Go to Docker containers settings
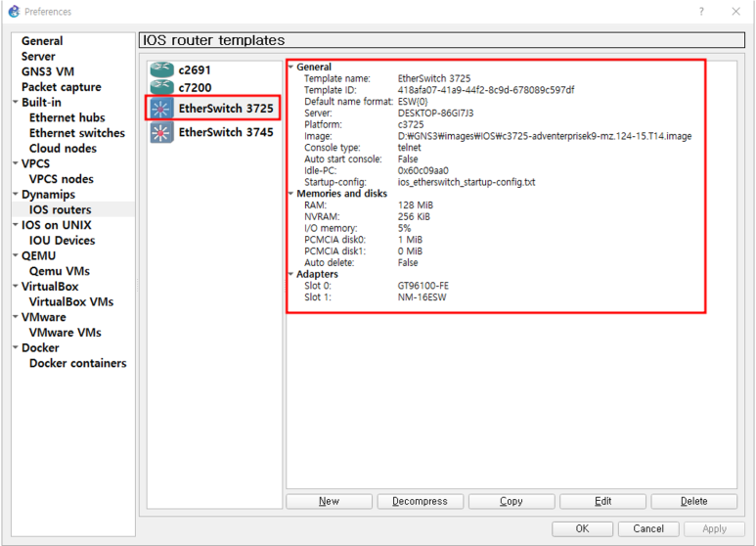This screenshot has width=756, height=546. click(x=77, y=363)
